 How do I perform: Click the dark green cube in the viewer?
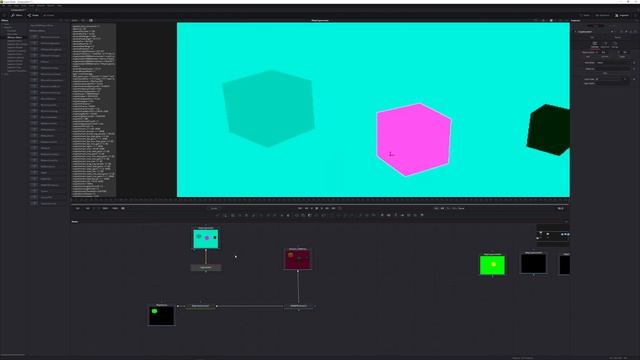[549, 129]
